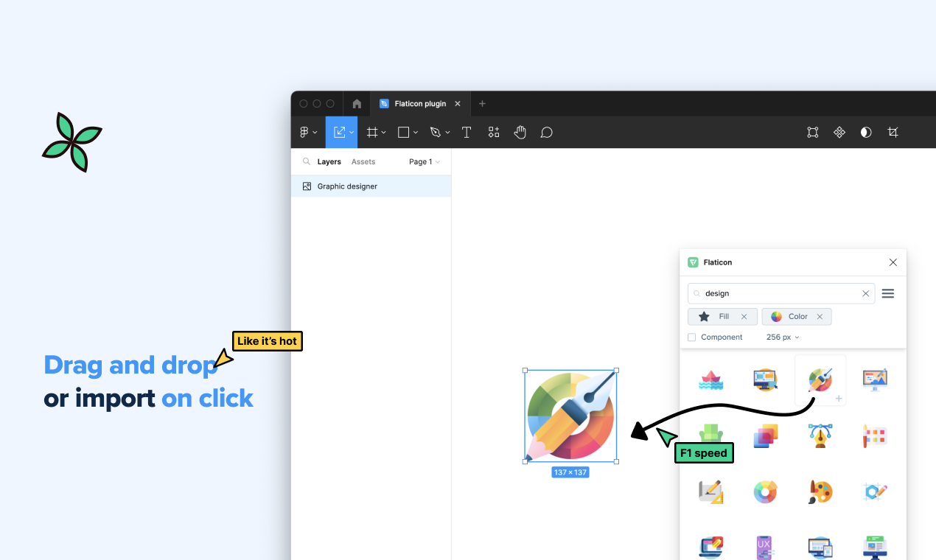Image resolution: width=936 pixels, height=560 pixels.
Task: Click the blueprint with pencil icon result
Action: click(710, 491)
